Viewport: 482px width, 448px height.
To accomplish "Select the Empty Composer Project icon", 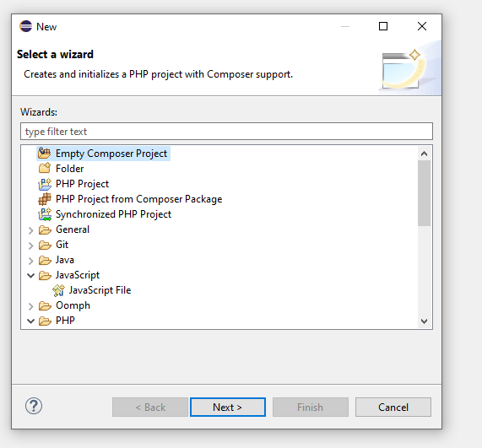I will (x=44, y=153).
